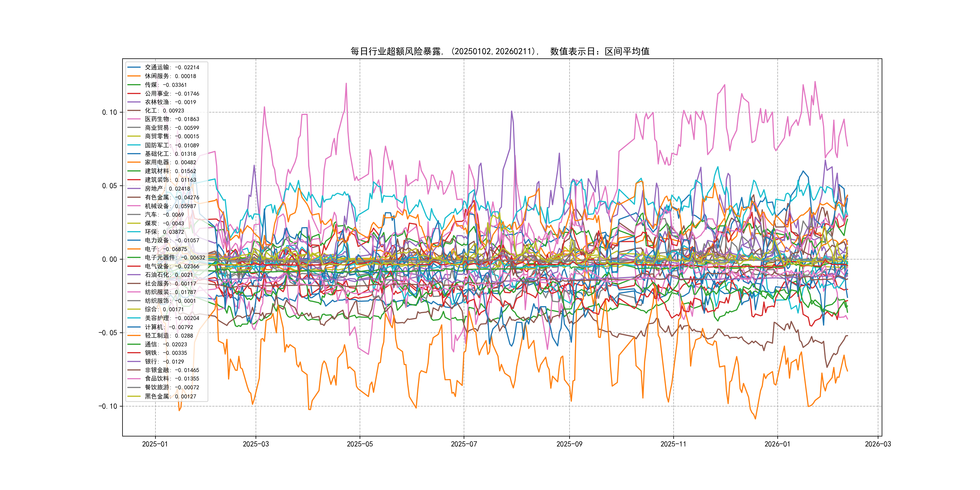This screenshot has height=490, width=980.
Task: Click the 2025-01 x-axis tick label
Action: tap(155, 444)
